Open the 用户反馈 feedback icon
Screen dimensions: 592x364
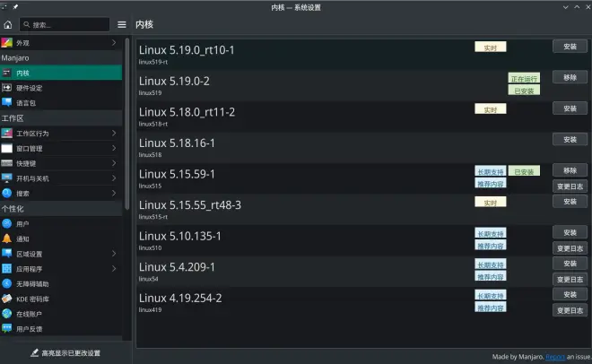click(x=7, y=328)
